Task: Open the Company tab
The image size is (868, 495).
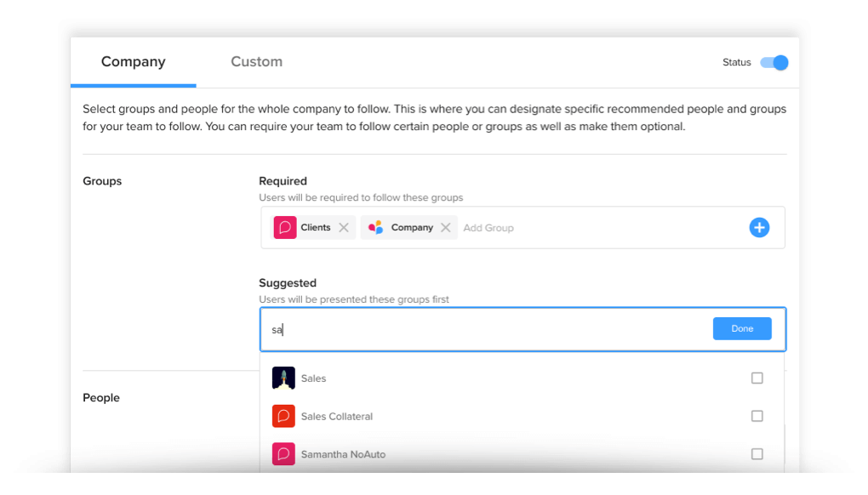Action: (x=134, y=61)
